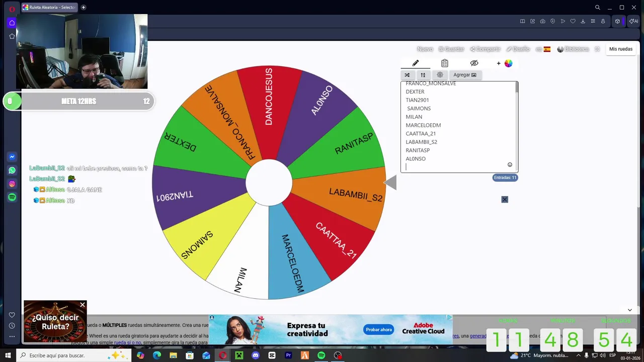The width and height of the screenshot is (644, 362).
Task: Click Probar ahora in the Adobe ad
Action: click(x=379, y=330)
